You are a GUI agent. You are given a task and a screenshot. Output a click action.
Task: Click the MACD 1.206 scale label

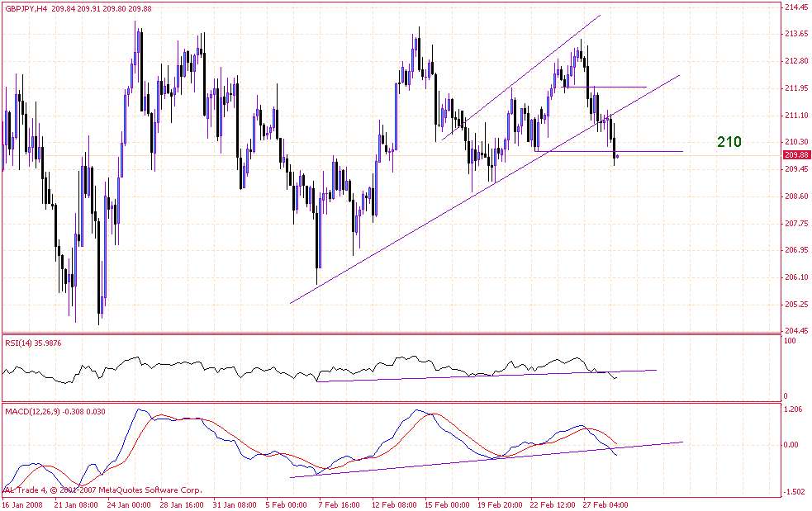[794, 409]
